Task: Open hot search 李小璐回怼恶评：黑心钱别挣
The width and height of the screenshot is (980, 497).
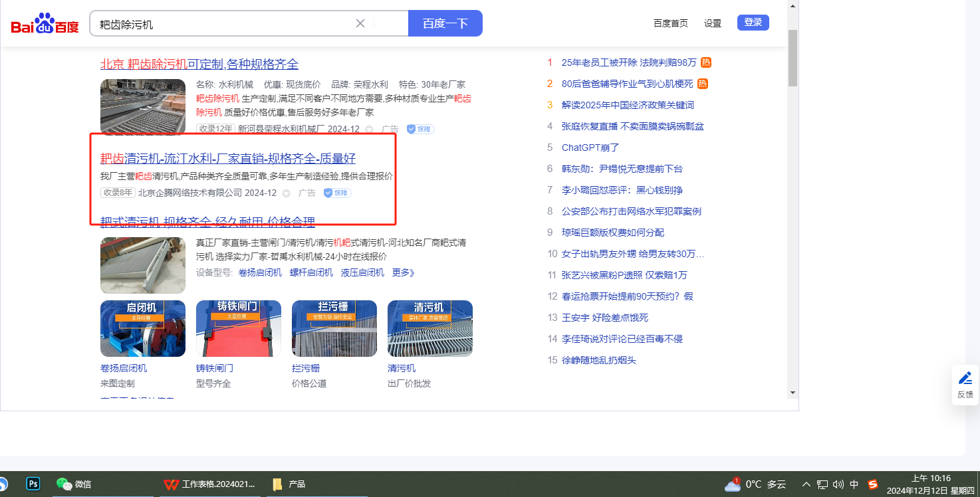Action: (x=622, y=190)
